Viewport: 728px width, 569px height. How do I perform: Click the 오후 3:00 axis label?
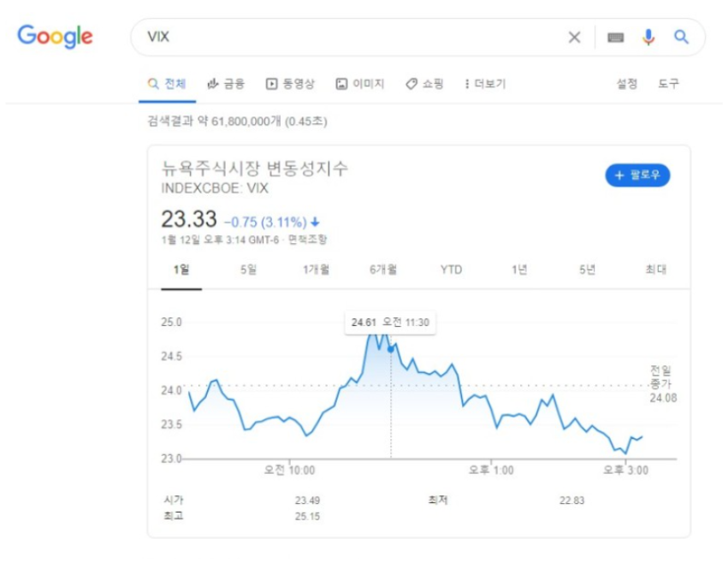pos(625,470)
